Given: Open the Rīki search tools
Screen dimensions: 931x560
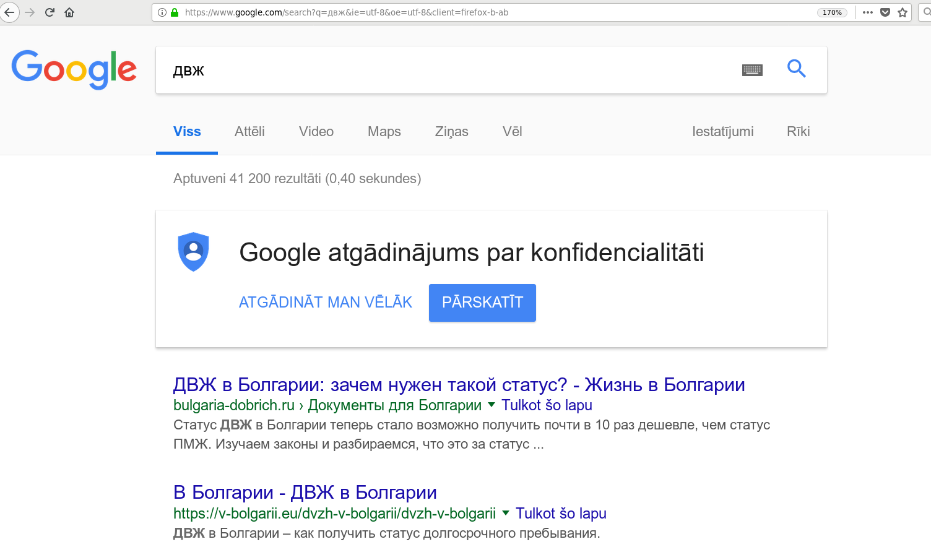Looking at the screenshot, I should [799, 132].
